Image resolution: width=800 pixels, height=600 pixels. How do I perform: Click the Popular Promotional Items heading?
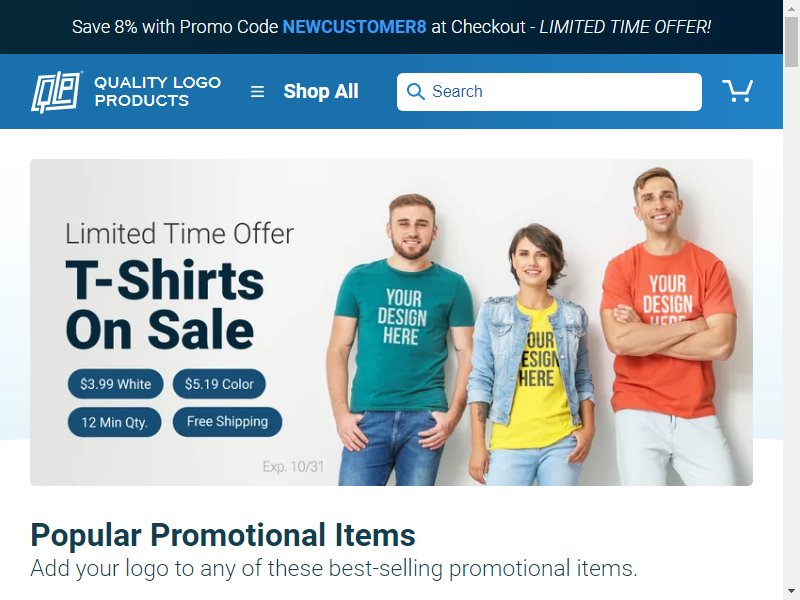tap(223, 535)
